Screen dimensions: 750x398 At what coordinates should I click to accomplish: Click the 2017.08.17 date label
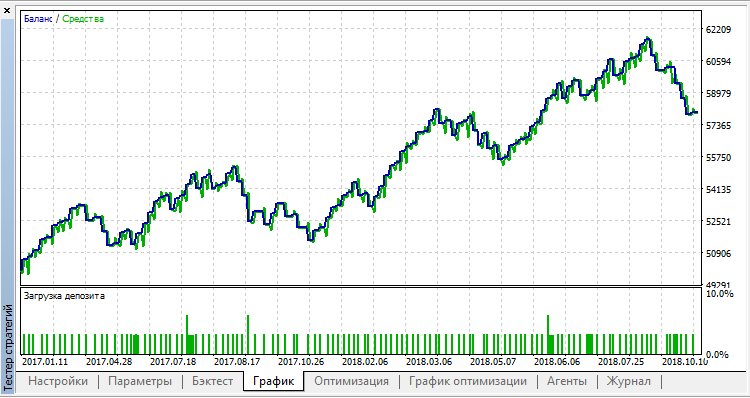237,361
